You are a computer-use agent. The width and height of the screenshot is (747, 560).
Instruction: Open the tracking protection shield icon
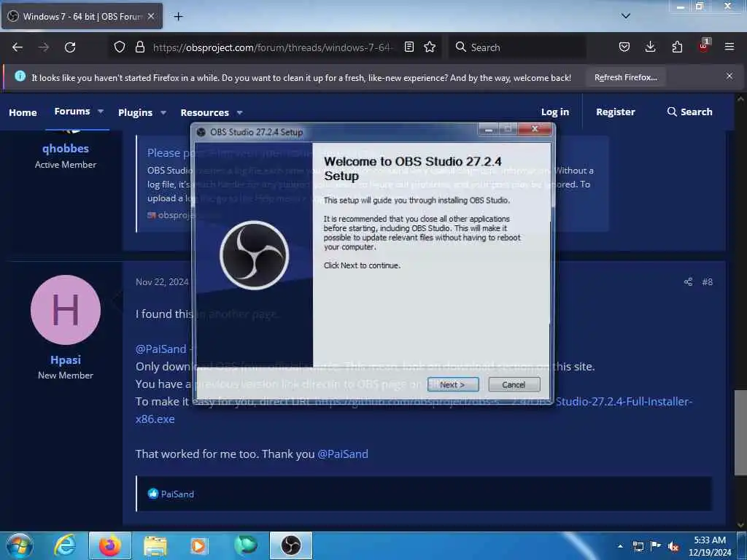click(120, 47)
